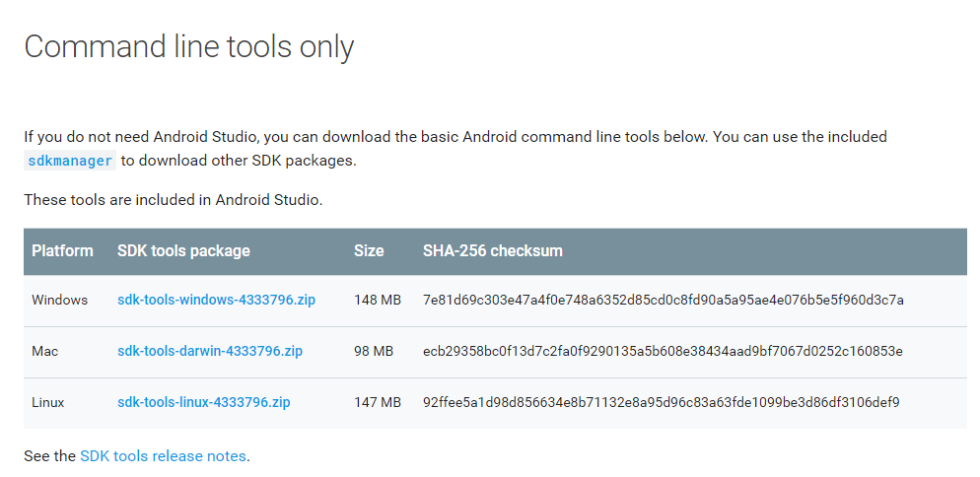Screen dimensions: 980x477
Task: Click the Platform column header
Action: point(62,250)
